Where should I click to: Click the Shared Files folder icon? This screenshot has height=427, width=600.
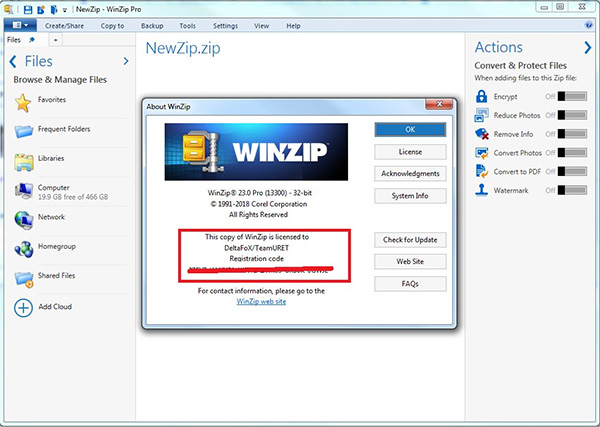click(24, 279)
